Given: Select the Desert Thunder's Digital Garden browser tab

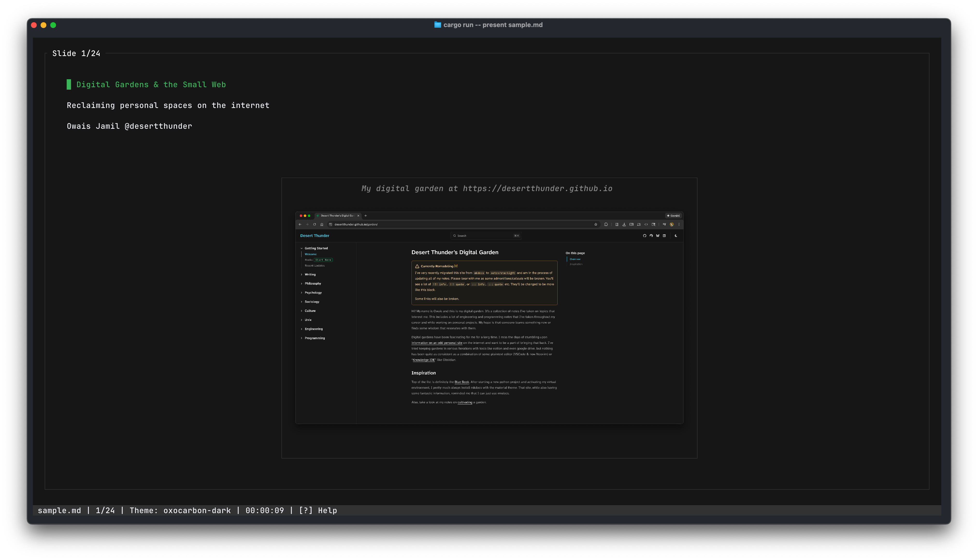Looking at the screenshot, I should click(337, 216).
